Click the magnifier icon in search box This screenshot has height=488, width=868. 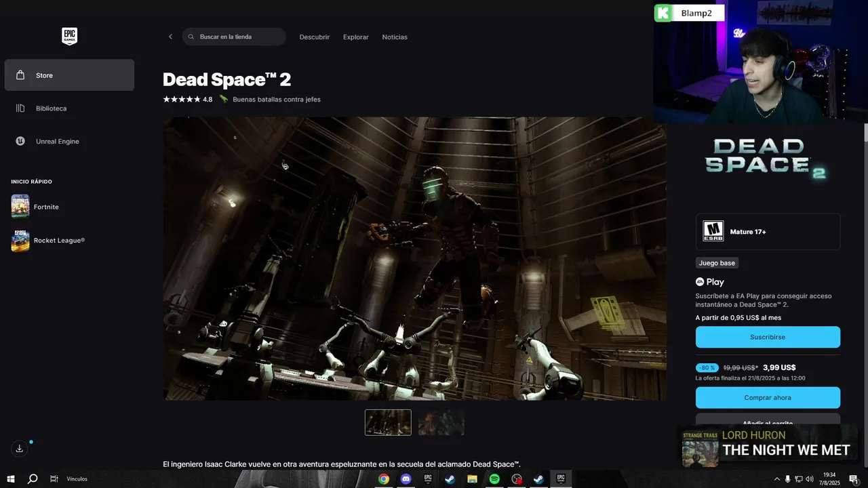click(191, 37)
